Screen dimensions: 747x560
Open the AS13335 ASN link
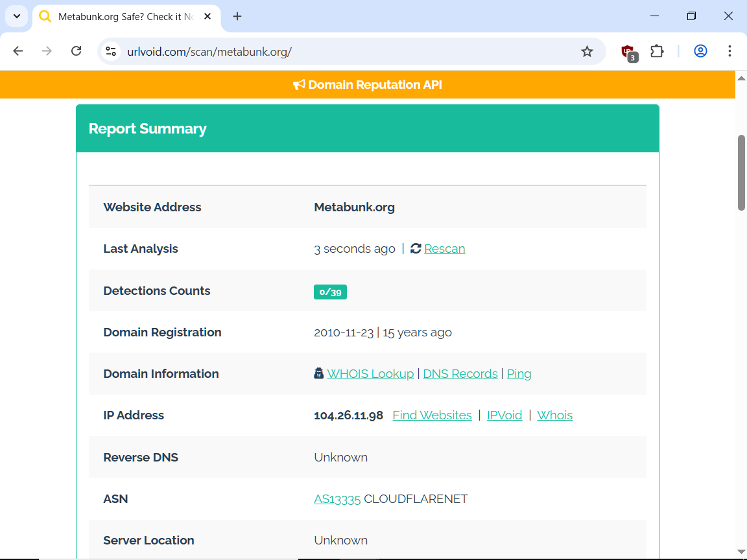click(x=337, y=499)
